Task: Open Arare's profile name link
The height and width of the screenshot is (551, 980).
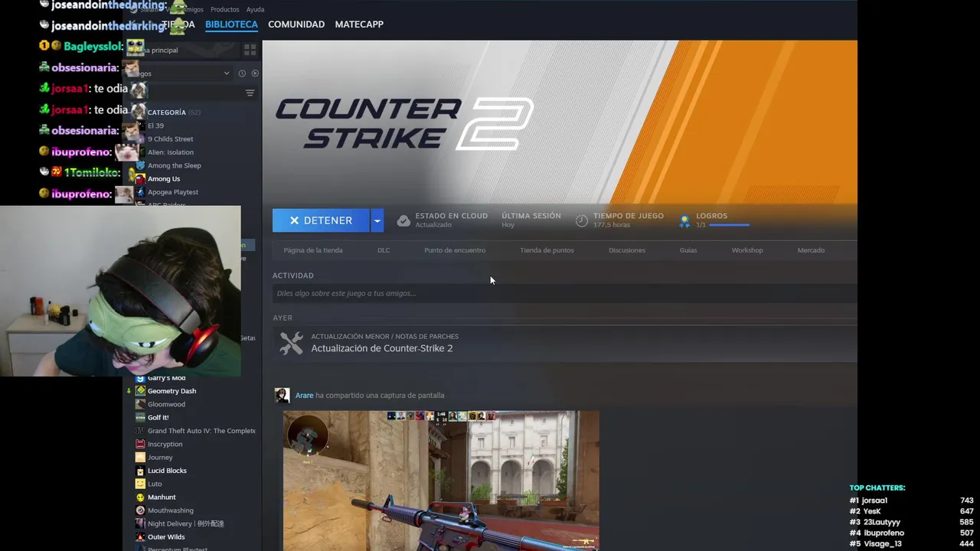Action: coord(304,396)
